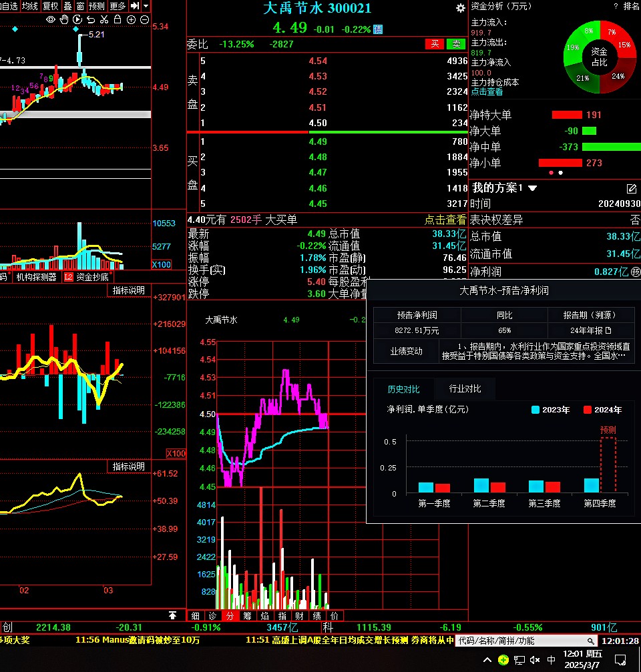Zoom in with the plus-circle icon
Screen dimensions: 641x672
(x=131, y=20)
